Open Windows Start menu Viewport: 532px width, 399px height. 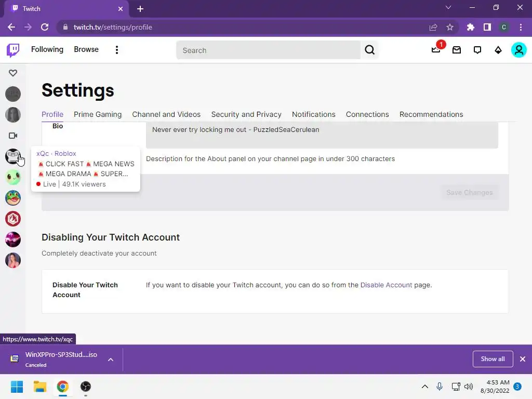(17, 387)
